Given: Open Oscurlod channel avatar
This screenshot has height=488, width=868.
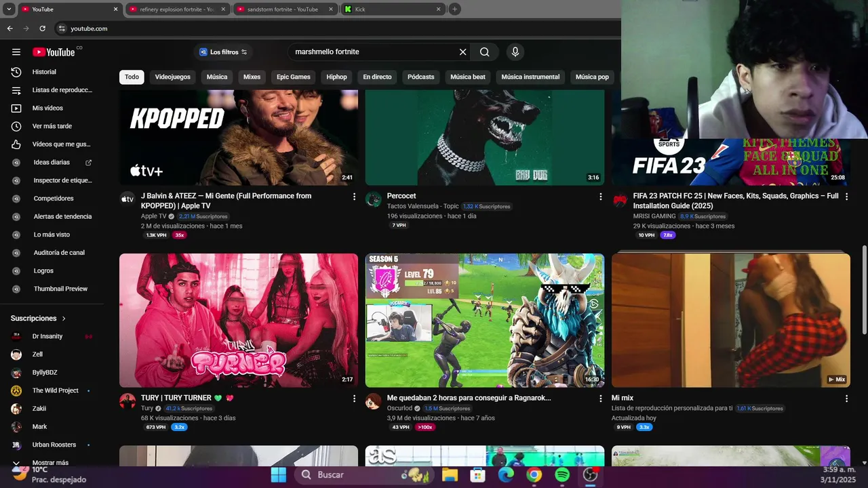Looking at the screenshot, I should (x=374, y=401).
